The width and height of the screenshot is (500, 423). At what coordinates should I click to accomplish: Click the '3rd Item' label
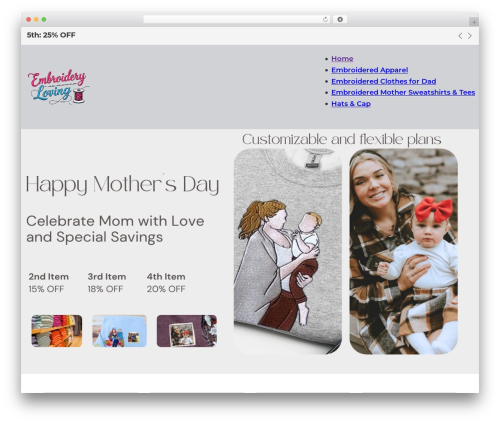click(x=107, y=277)
